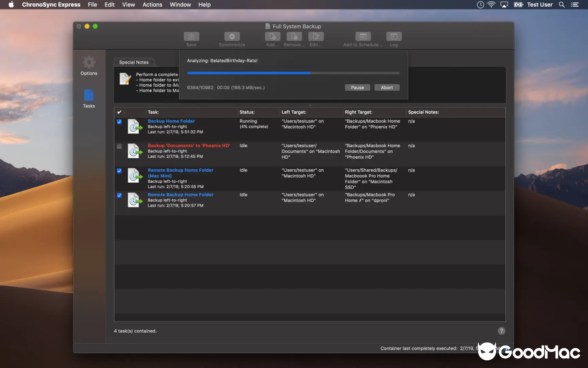Switch to the Special Notes tab
Screen dimensions: 588x368
[134, 62]
